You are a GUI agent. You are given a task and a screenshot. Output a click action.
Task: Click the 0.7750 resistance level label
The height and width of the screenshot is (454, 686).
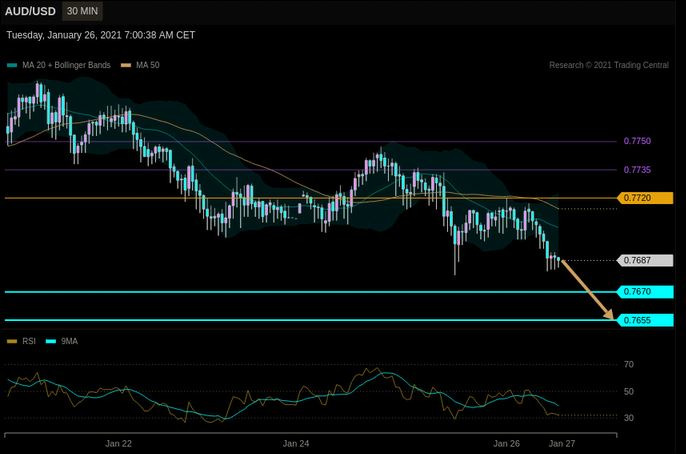(x=637, y=141)
